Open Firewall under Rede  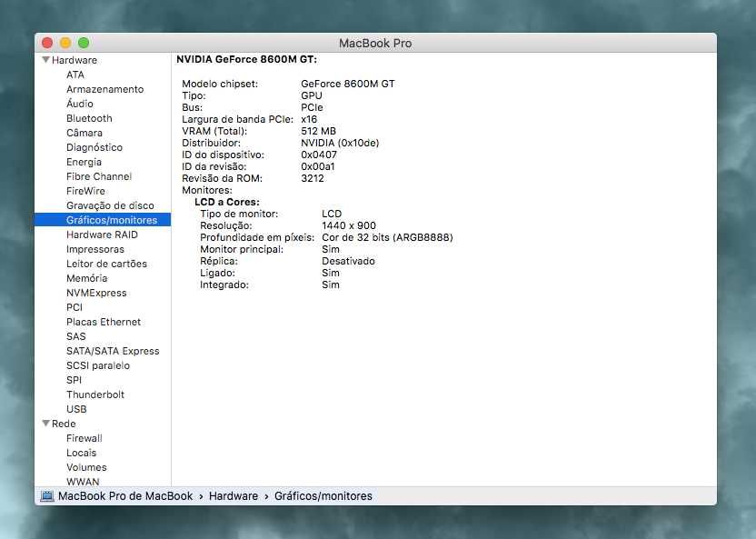click(x=85, y=438)
